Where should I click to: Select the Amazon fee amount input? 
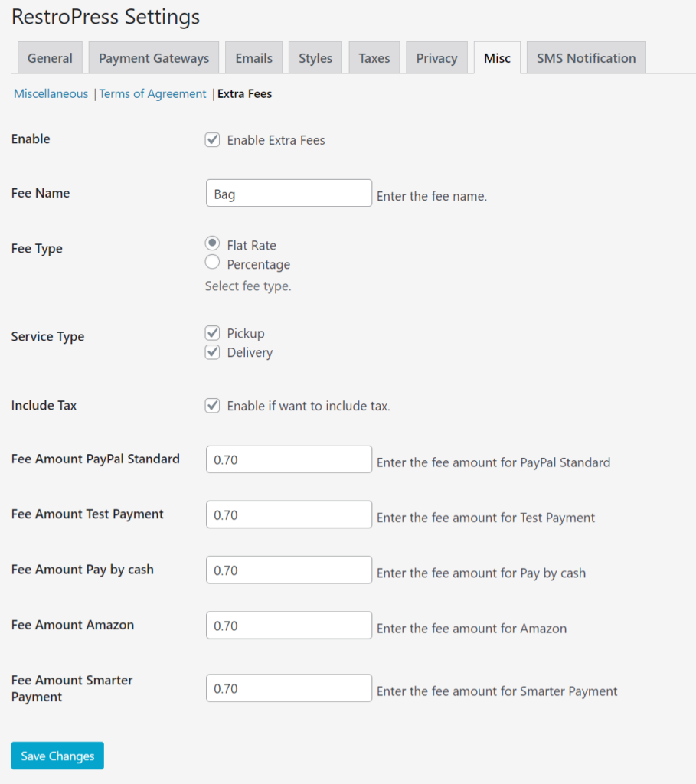pyautogui.click(x=289, y=625)
